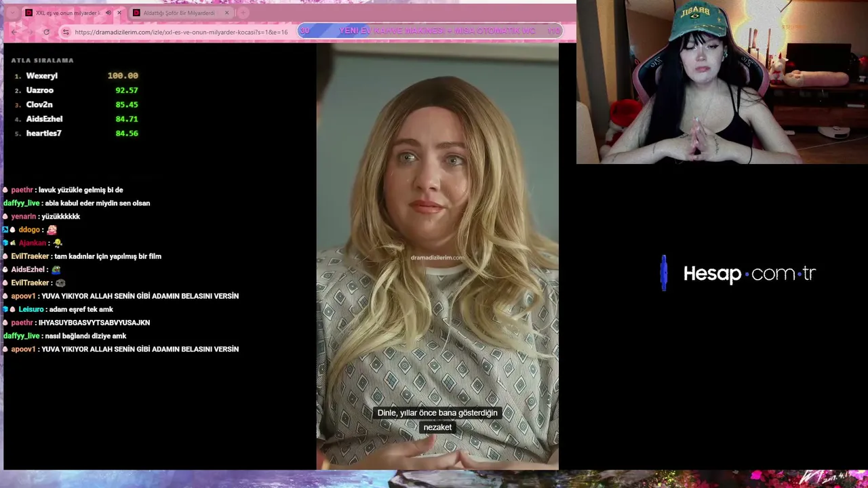Click the 84.56 score value
The image size is (868, 488).
tap(127, 134)
